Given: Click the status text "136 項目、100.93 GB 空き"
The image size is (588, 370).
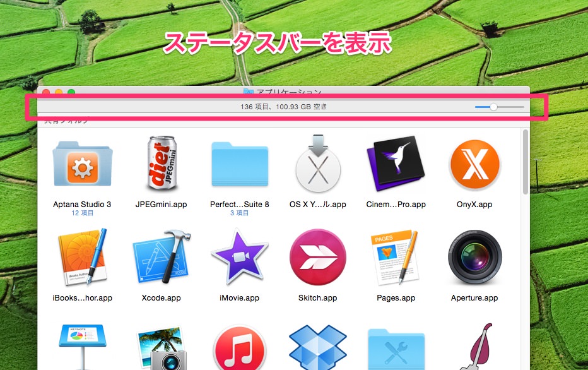Looking at the screenshot, I should point(283,107).
